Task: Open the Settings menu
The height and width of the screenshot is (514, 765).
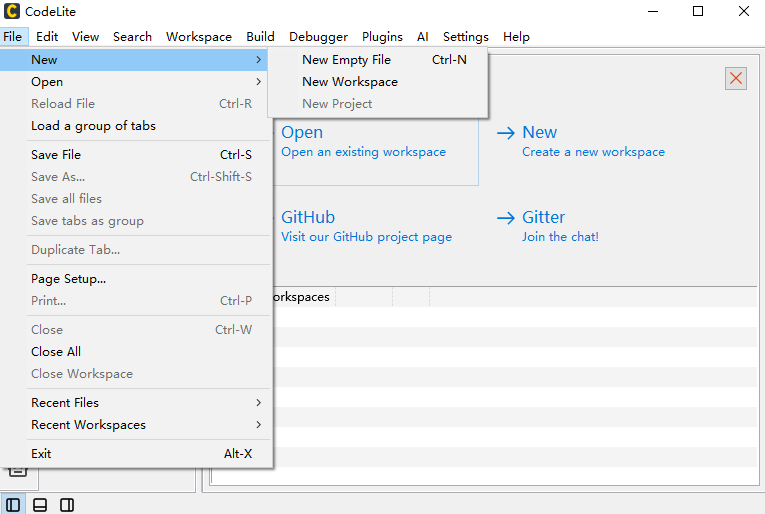Action: (x=465, y=37)
